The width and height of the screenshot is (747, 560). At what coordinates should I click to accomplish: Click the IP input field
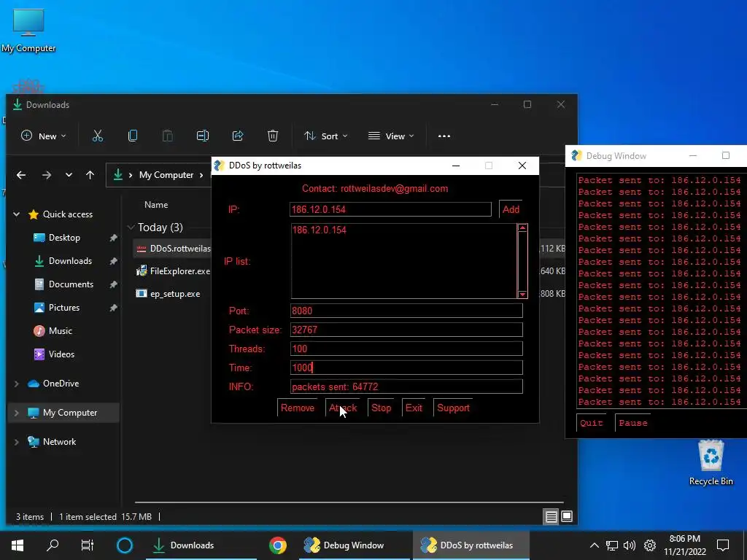(x=390, y=209)
